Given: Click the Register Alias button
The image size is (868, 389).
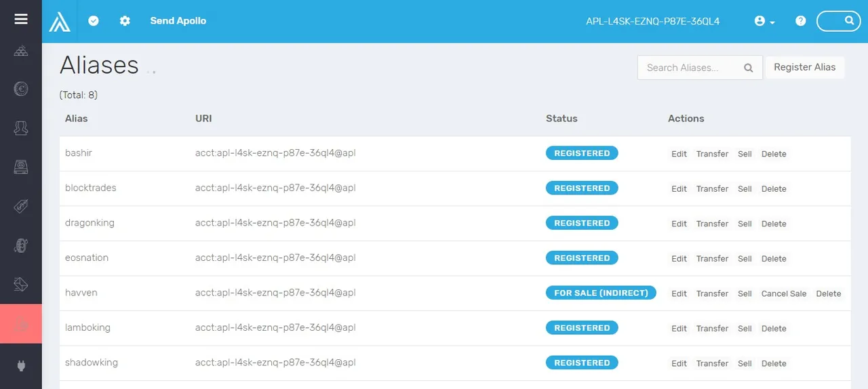Looking at the screenshot, I should coord(805,67).
